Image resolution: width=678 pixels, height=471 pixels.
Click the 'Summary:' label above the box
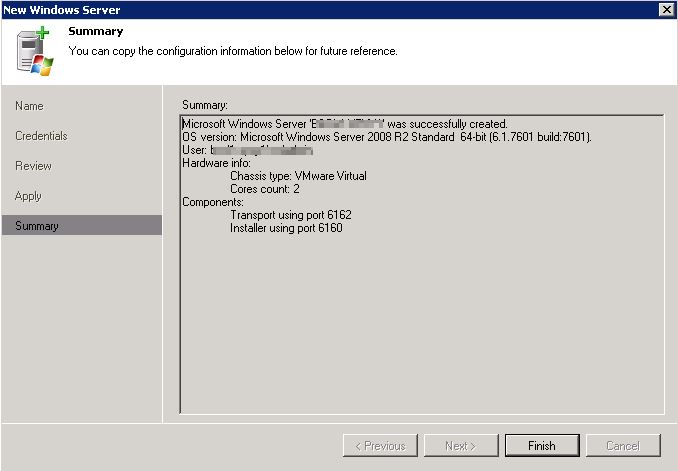(x=205, y=105)
